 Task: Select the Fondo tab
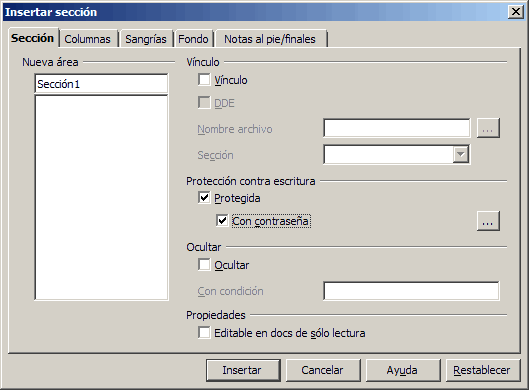(193, 39)
